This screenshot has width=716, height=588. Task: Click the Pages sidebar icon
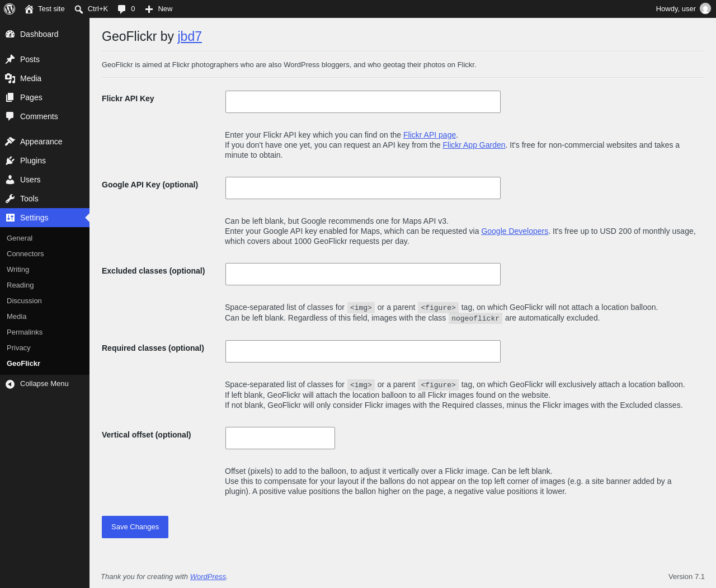10,97
